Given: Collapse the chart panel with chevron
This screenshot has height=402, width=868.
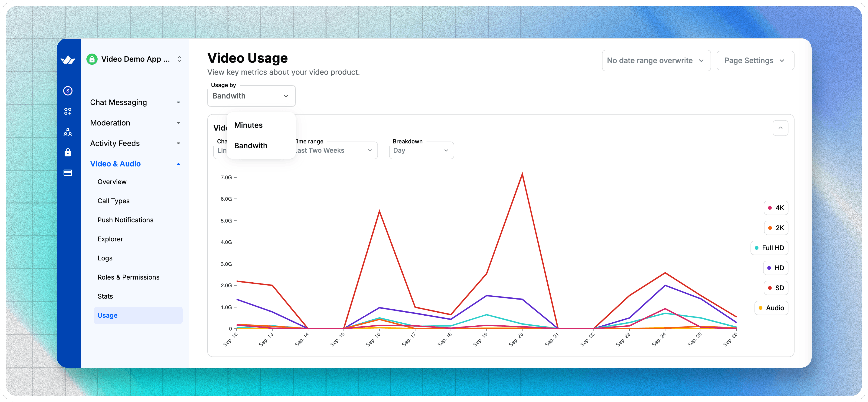Looking at the screenshot, I should (x=780, y=128).
